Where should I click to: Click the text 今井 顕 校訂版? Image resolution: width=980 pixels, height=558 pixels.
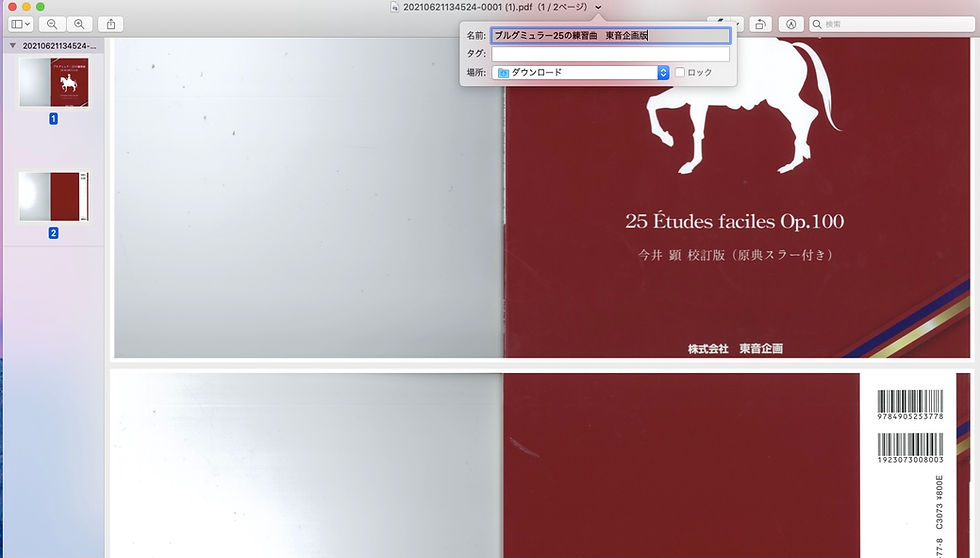681,255
